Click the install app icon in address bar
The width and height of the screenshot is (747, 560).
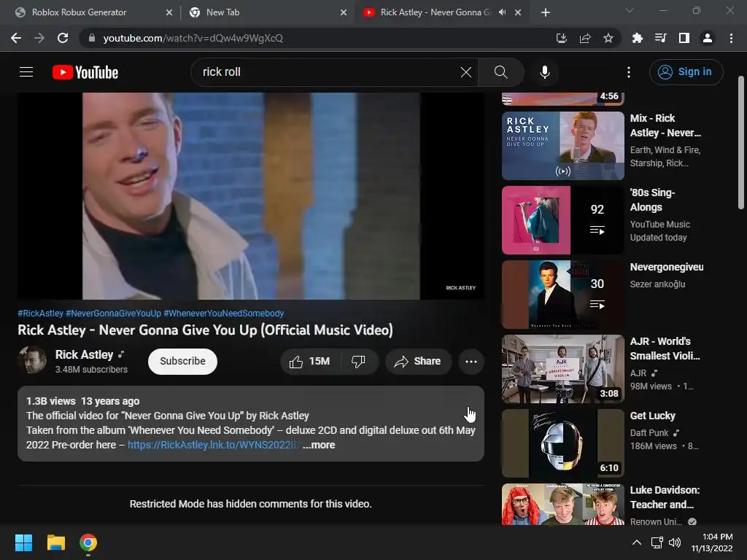[562, 38]
